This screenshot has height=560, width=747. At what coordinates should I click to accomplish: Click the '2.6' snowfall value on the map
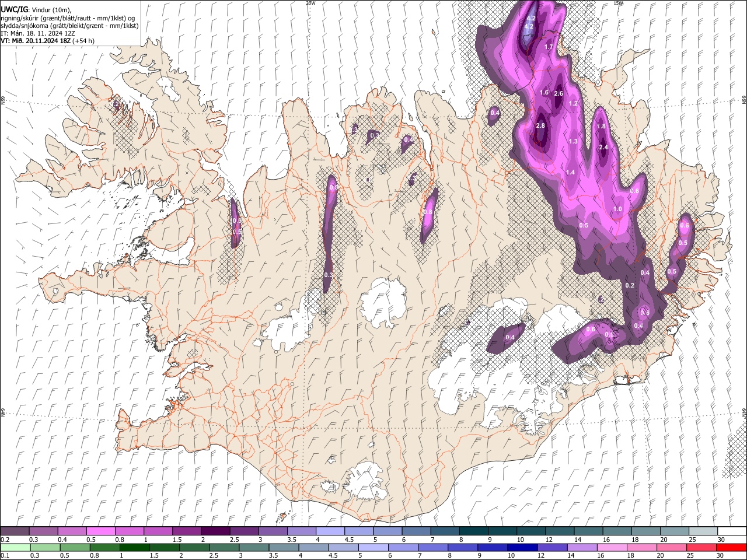[x=558, y=94]
